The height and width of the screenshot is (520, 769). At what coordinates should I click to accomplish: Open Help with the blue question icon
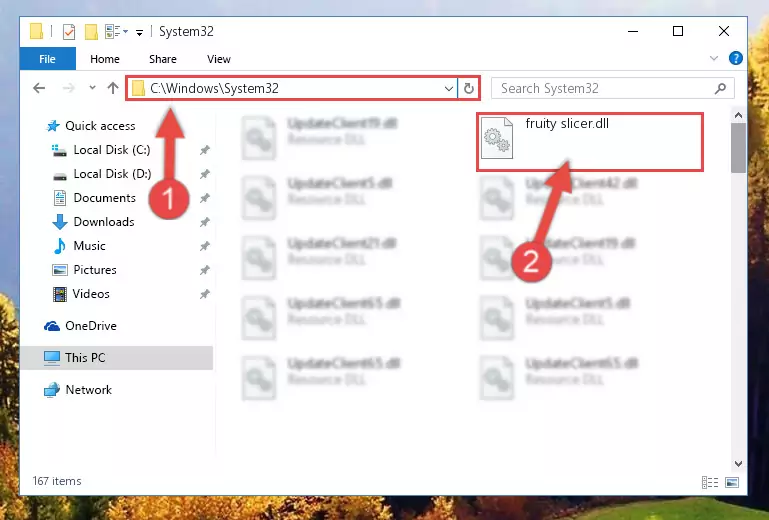pos(735,58)
